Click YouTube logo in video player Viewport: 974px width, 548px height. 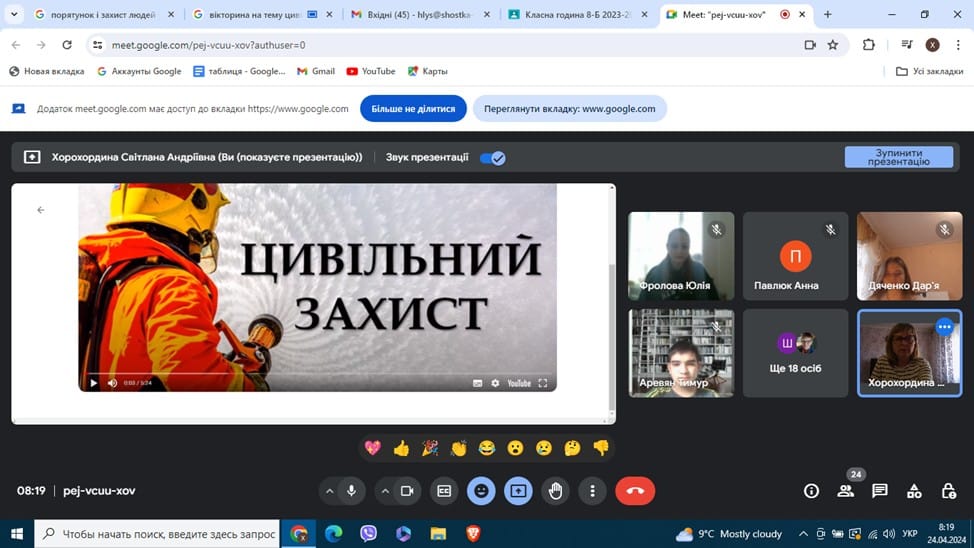coord(519,383)
